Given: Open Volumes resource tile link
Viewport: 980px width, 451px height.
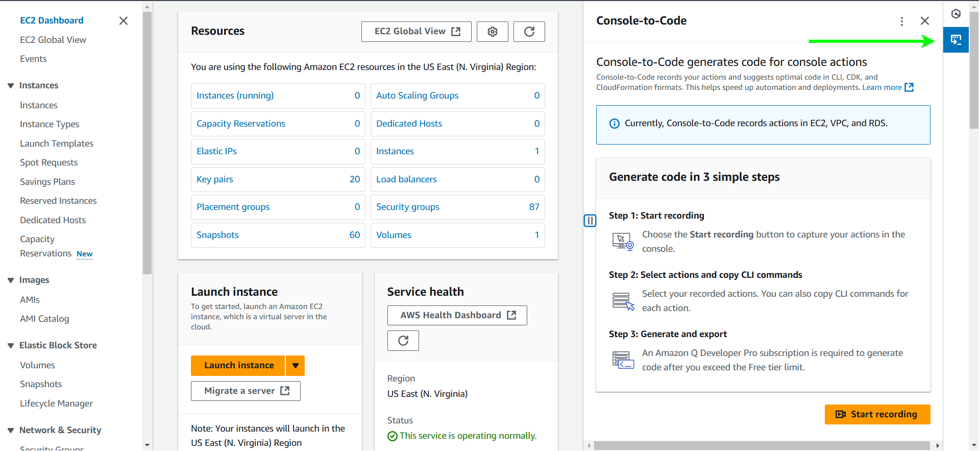Looking at the screenshot, I should 394,235.
